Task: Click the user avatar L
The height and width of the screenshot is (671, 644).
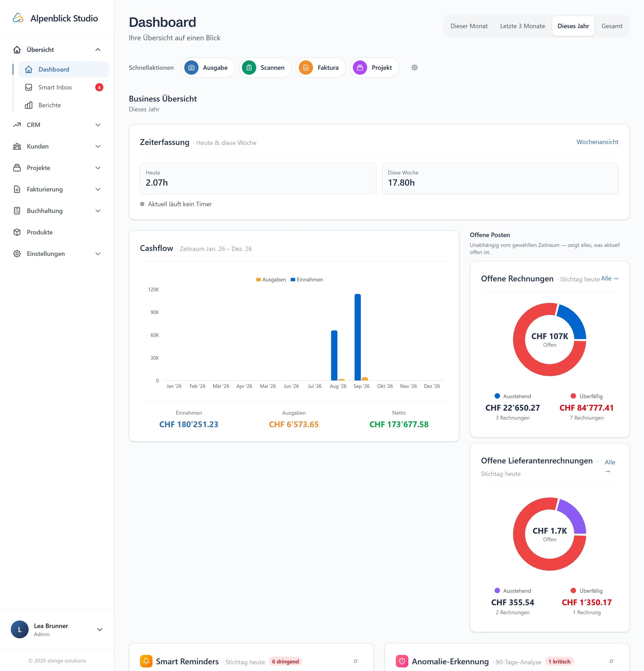Action: pos(19,629)
